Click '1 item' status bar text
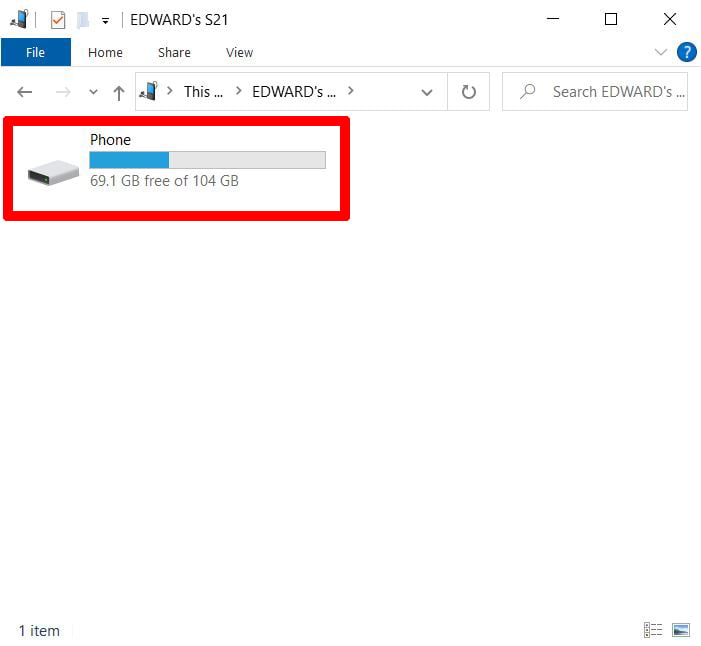This screenshot has width=701, height=646. click(x=39, y=631)
